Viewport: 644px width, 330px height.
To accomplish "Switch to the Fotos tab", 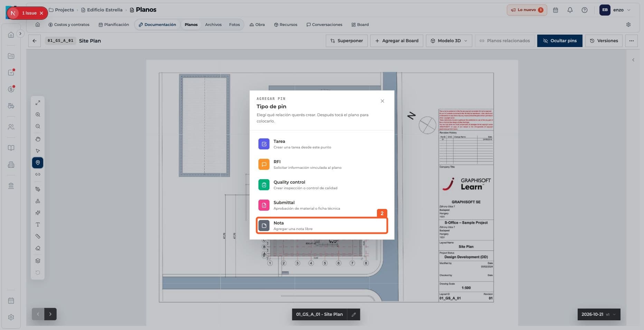I will pos(234,25).
